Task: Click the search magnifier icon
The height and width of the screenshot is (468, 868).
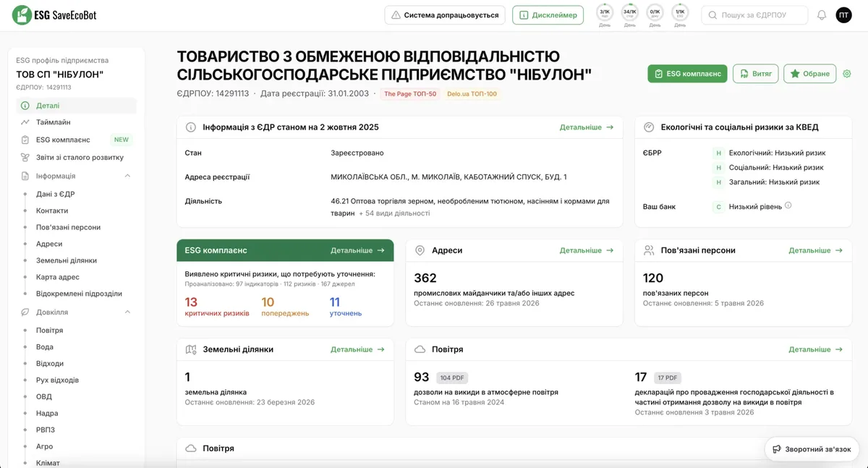Action: pos(712,15)
